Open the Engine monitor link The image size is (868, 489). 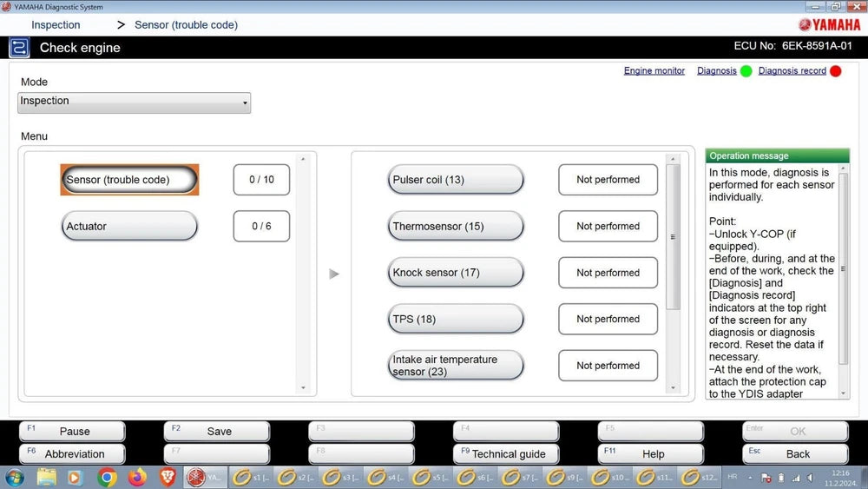654,71
